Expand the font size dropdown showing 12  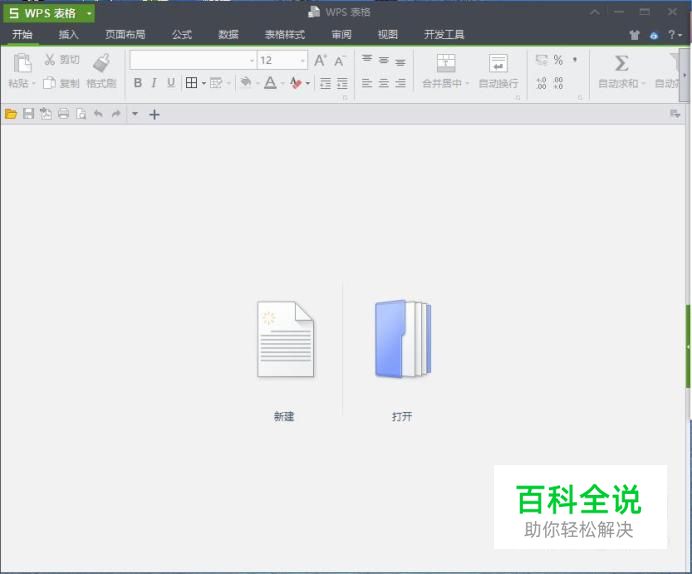[x=303, y=61]
